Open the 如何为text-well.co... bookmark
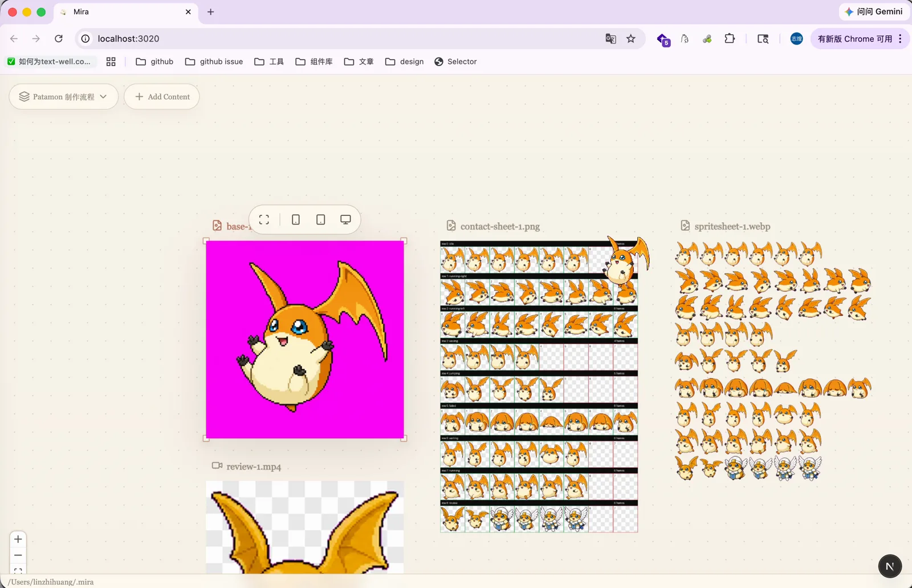Screen dimensions: 912x588 [49, 62]
